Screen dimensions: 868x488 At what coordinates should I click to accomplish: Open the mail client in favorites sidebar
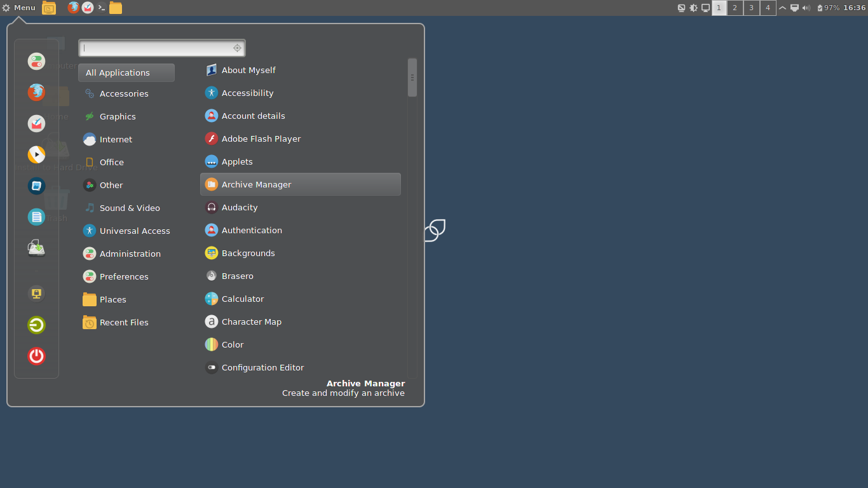(36, 124)
